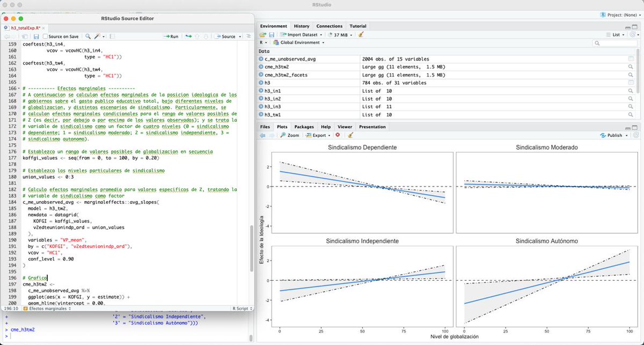Go to next section down arrow in editor
This screenshot has width=644, height=345.
tap(206, 36)
